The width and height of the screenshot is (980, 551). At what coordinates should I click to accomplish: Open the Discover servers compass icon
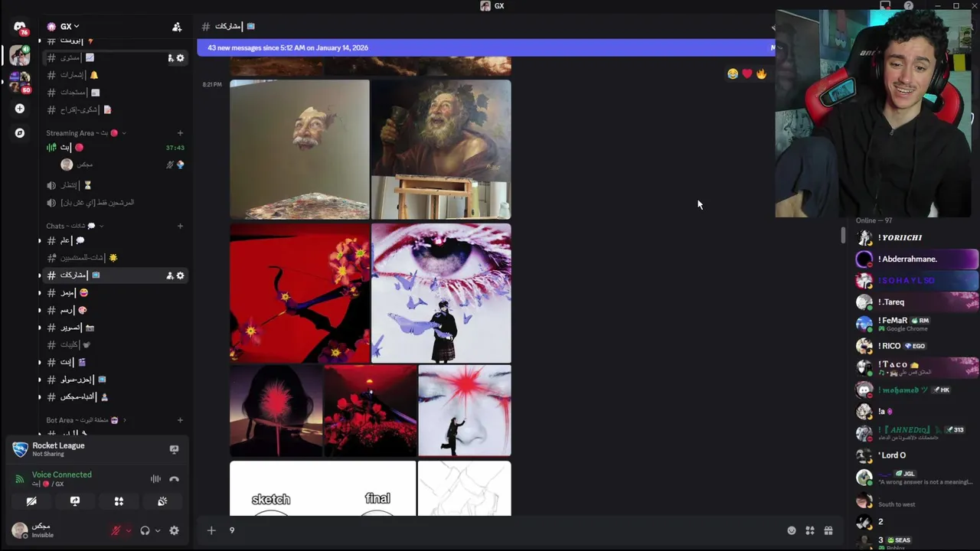coord(20,133)
